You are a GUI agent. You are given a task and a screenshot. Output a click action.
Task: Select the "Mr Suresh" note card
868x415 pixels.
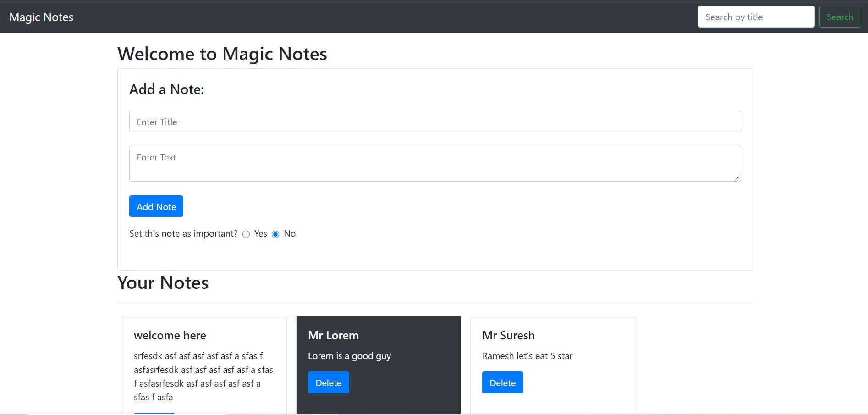552,358
